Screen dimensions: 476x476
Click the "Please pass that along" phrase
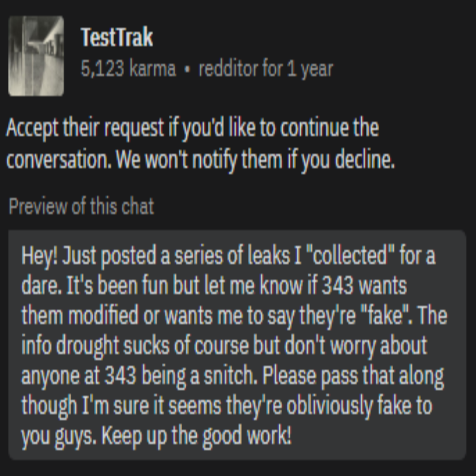[353, 376]
